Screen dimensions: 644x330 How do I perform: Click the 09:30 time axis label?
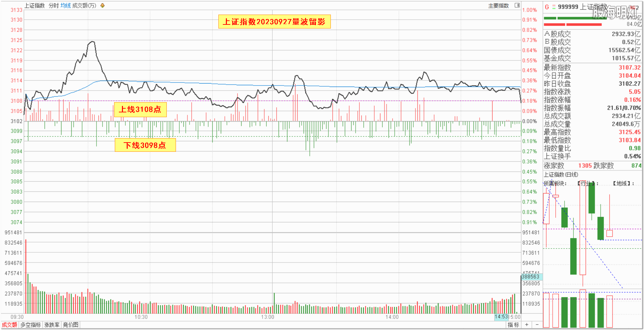point(17,317)
